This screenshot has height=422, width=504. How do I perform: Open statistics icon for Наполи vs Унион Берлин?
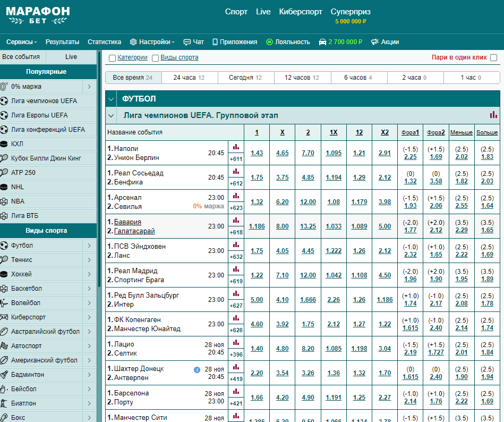click(x=236, y=147)
